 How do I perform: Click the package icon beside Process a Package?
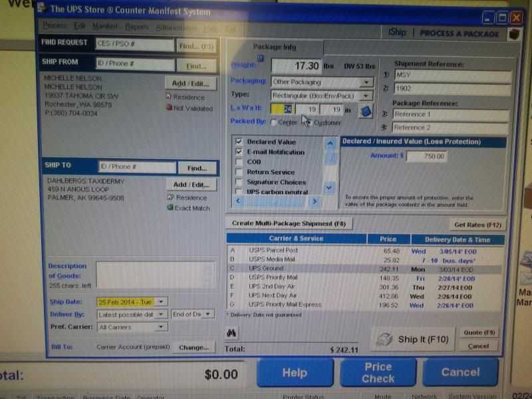(x=513, y=34)
